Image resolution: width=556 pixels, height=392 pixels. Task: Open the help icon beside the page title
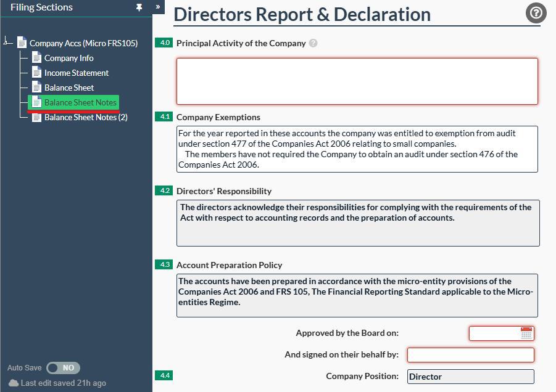534,13
